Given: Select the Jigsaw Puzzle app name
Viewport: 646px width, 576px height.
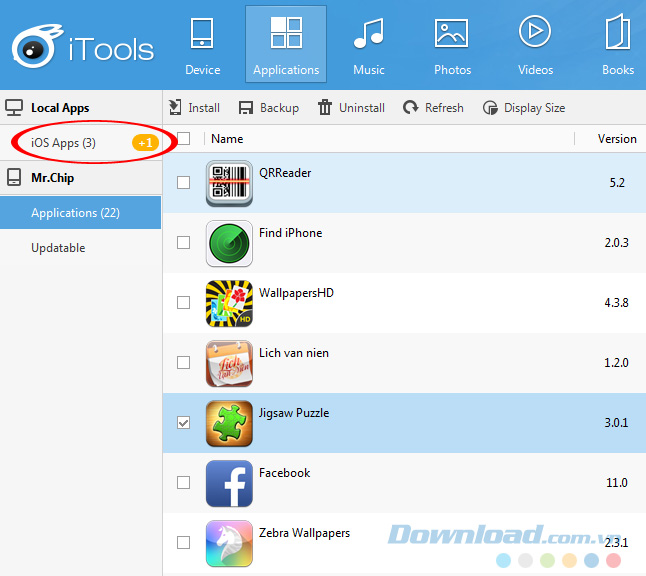Looking at the screenshot, I should (x=294, y=413).
